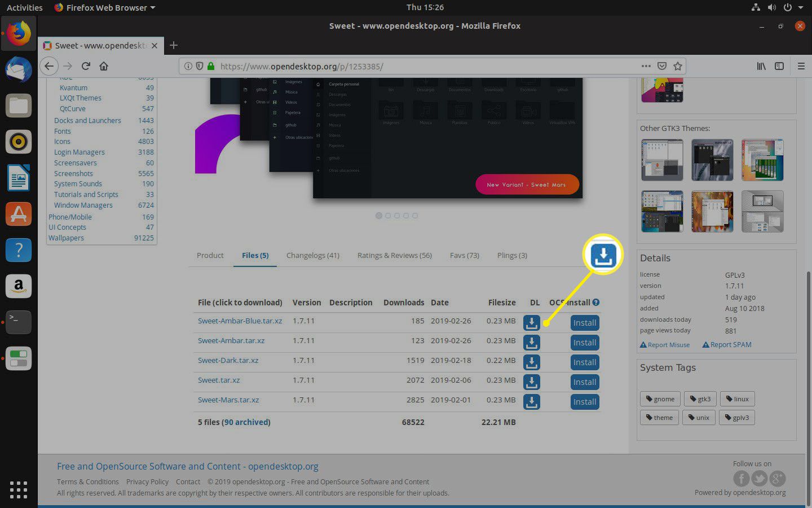This screenshot has height=508, width=812.
Task: Open Amazon launcher in dock
Action: [19, 286]
